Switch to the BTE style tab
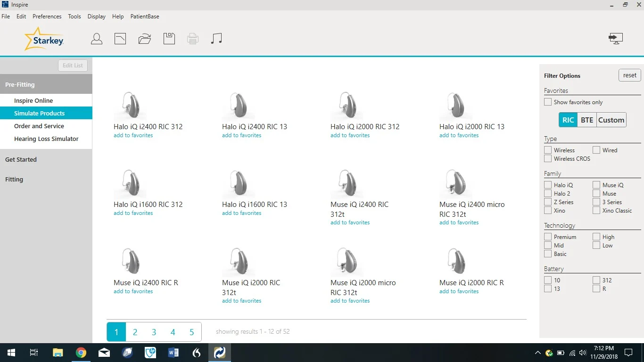Viewport: 644px width, 362px height. click(587, 120)
